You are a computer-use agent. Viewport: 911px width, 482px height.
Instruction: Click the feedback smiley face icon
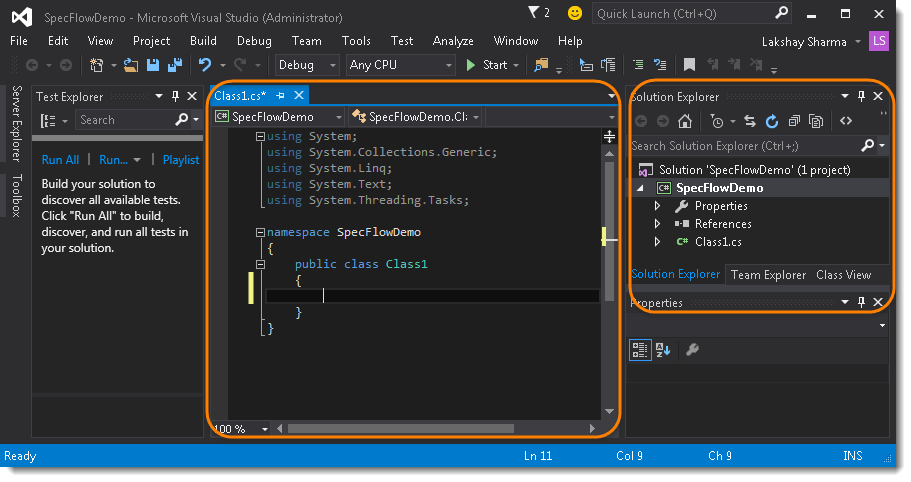[x=575, y=13]
